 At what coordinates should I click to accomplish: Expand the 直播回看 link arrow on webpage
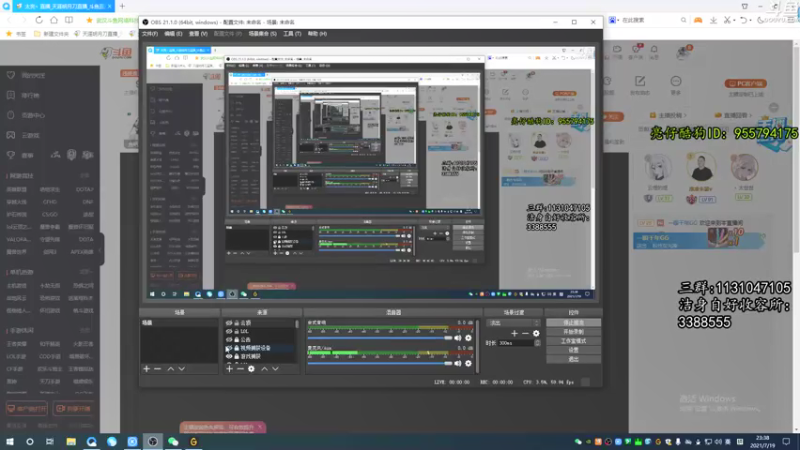pos(751,115)
